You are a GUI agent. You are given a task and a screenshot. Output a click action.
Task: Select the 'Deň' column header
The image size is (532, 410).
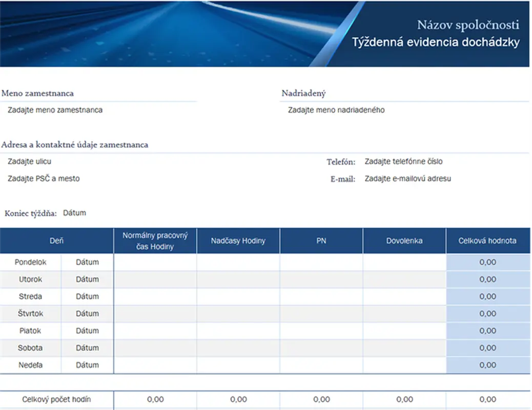click(x=57, y=241)
